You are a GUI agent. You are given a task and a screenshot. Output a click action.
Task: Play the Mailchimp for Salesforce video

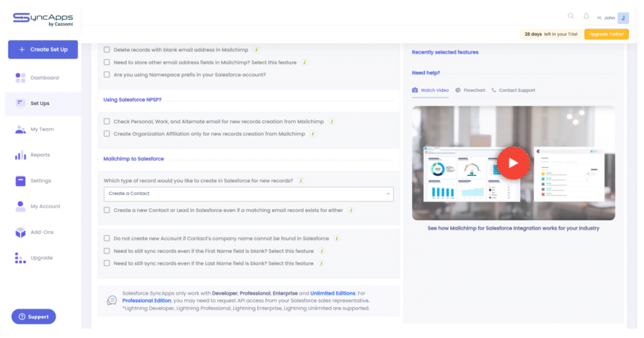click(513, 163)
